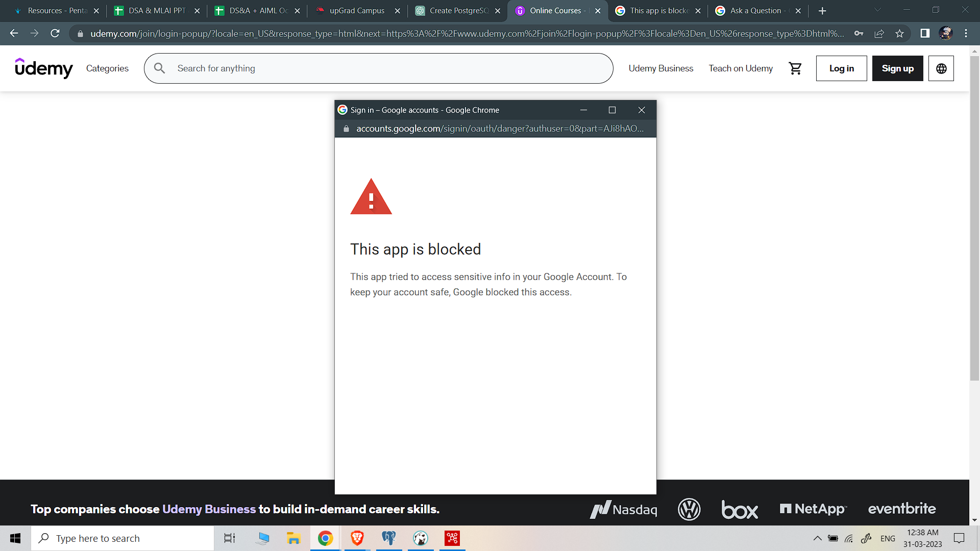Open the Windows Start menu
This screenshot has width=980, height=551.
pyautogui.click(x=15, y=538)
